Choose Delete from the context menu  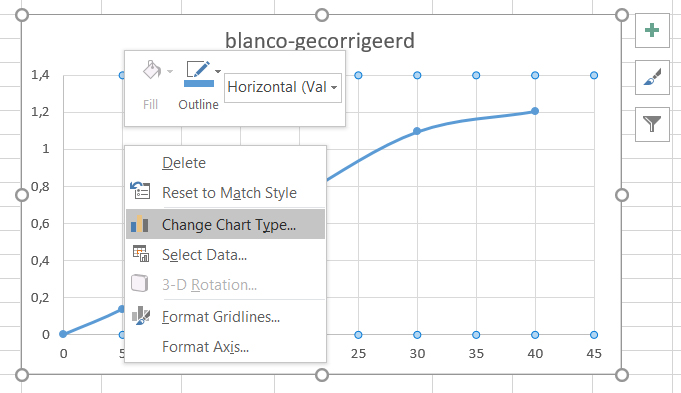(184, 163)
